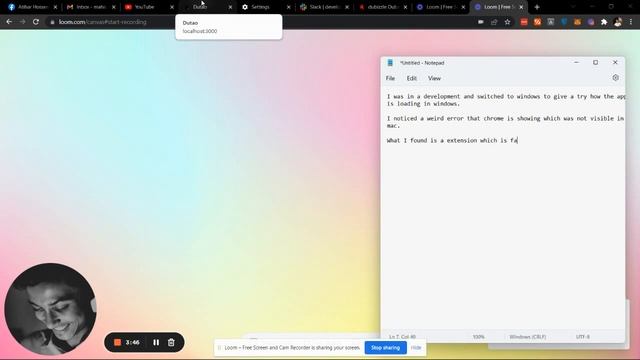Reload the current Loom page
This screenshot has width=640, height=360.
coord(36,22)
